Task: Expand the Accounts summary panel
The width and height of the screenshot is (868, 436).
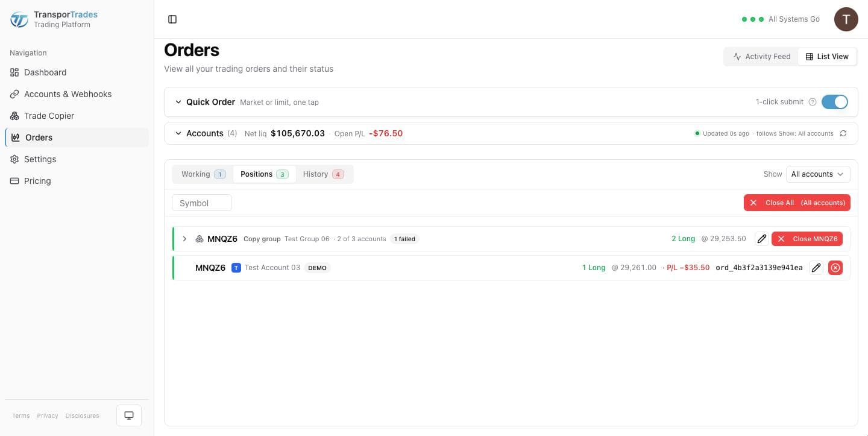Action: tap(178, 133)
